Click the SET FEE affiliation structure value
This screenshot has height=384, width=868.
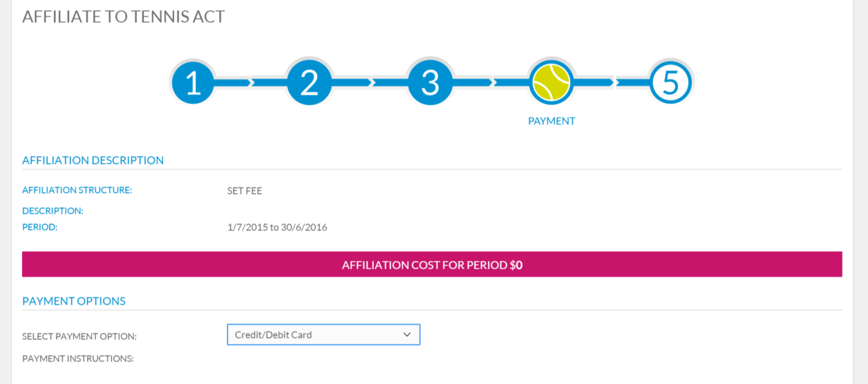[x=245, y=191]
